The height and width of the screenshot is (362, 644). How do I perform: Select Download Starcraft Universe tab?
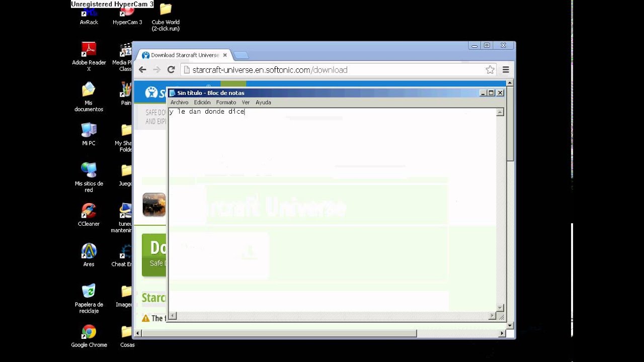click(x=185, y=55)
